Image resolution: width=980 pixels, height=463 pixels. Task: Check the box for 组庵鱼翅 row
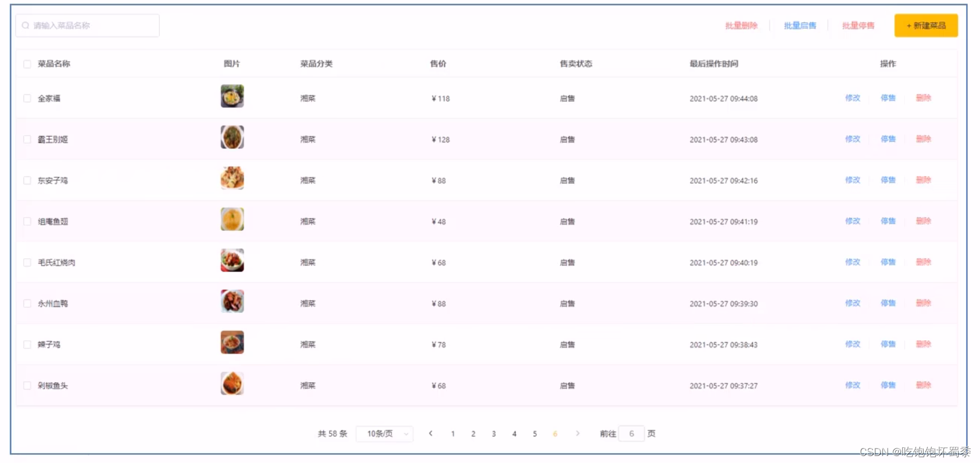pos(27,222)
